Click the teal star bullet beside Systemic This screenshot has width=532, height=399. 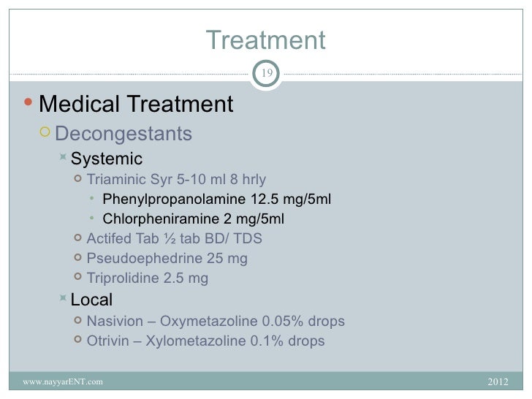(x=63, y=156)
